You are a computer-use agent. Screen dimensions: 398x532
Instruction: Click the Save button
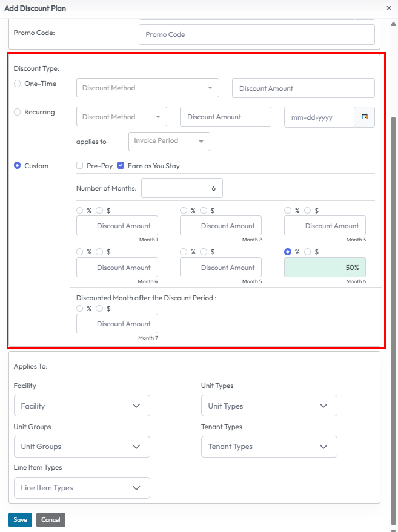tap(20, 520)
